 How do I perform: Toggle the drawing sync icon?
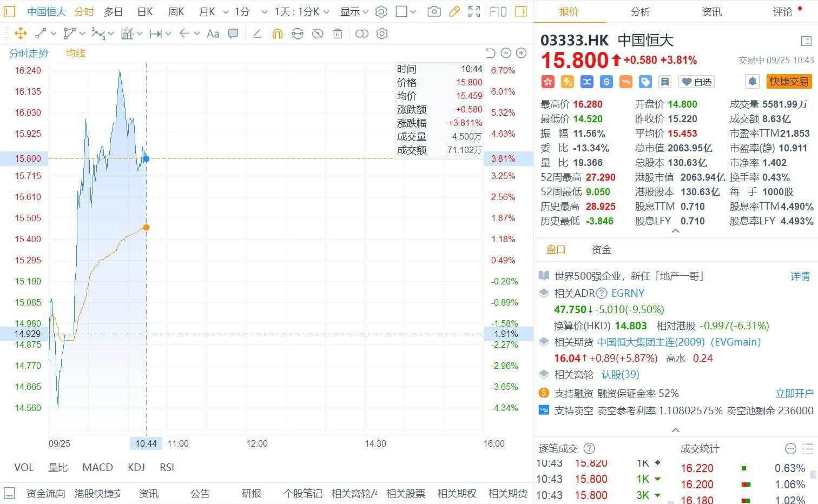point(297,34)
